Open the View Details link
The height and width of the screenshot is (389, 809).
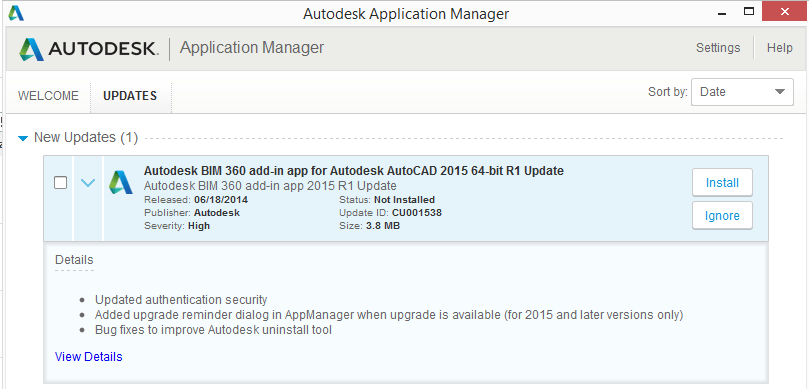pos(89,356)
